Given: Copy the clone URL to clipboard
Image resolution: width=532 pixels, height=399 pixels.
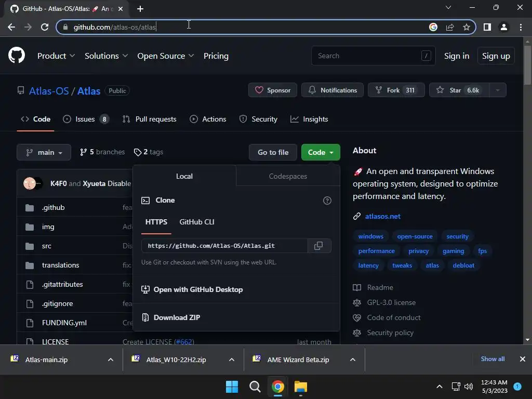Looking at the screenshot, I should click(318, 246).
